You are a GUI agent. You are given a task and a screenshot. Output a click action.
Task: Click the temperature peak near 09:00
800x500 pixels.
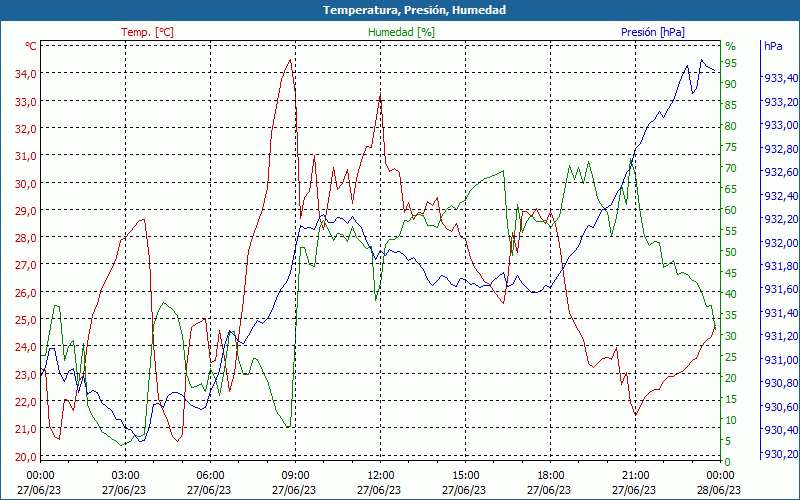point(290,60)
